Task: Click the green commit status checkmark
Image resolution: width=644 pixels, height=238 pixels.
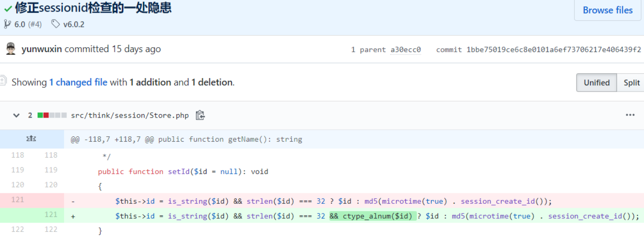Action: click(8, 8)
